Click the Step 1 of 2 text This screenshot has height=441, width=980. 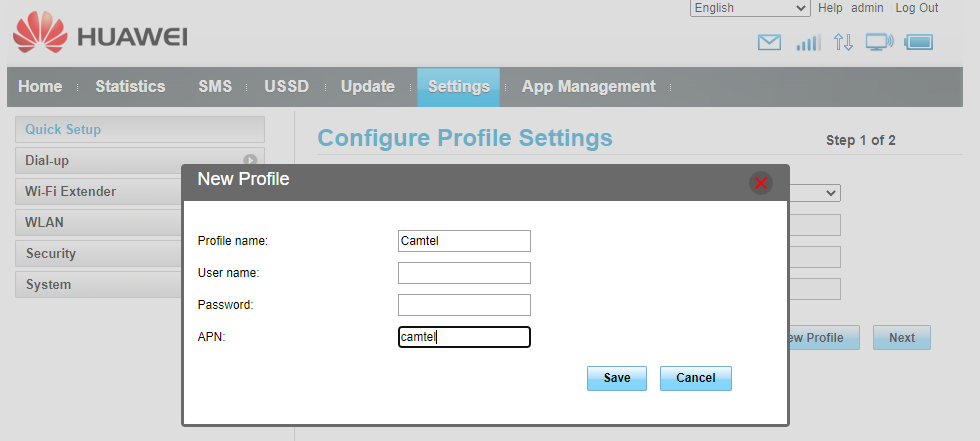861,141
